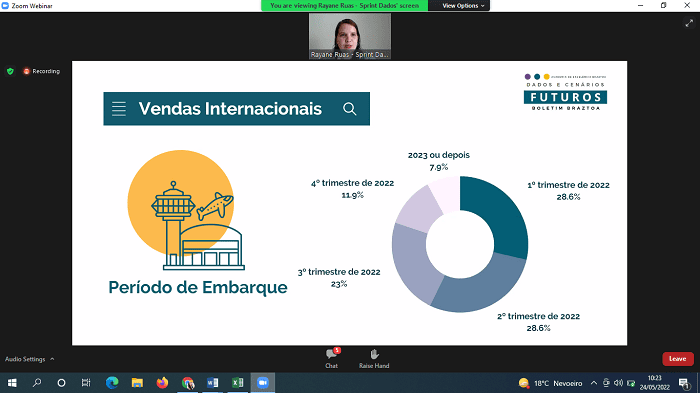The width and height of the screenshot is (700, 393).
Task: Click the Zoom Webinar title bar icon
Action: 5,5
